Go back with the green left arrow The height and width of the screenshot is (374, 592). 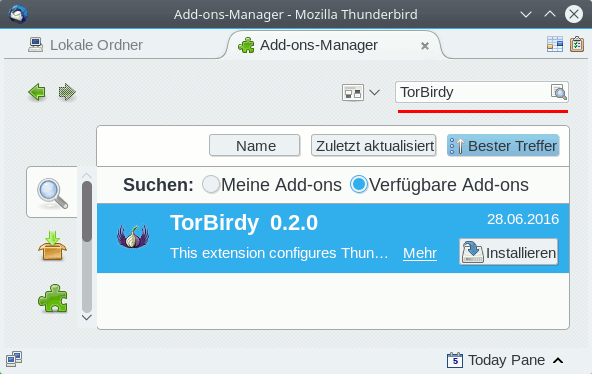click(37, 92)
